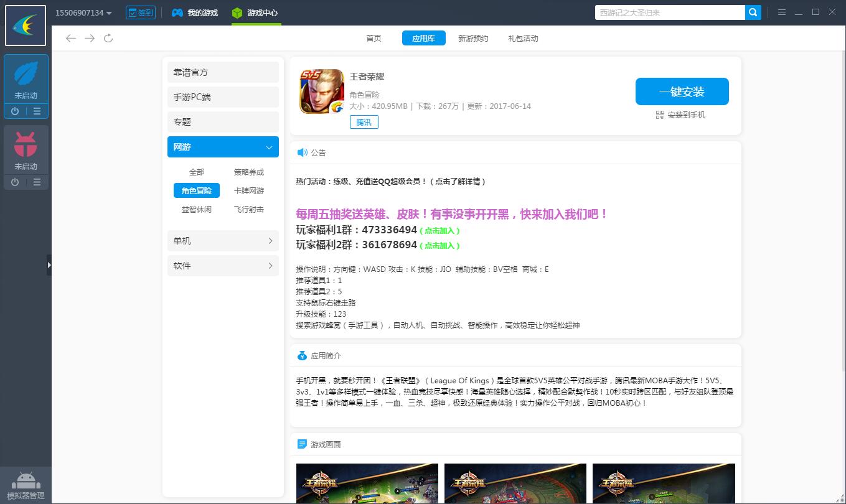Screen dimensions: 846x504
Task: Open the 新游预约 tab
Action: 473,39
